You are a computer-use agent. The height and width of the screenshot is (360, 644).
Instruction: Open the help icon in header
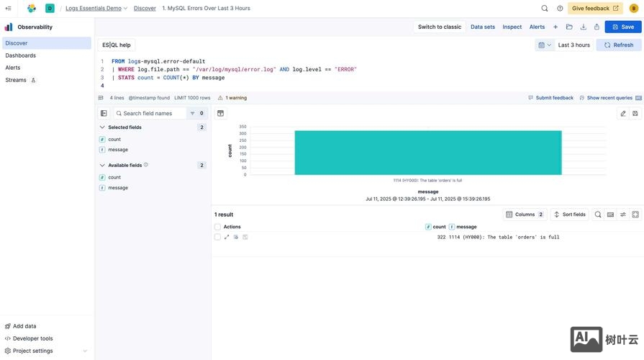click(x=560, y=8)
